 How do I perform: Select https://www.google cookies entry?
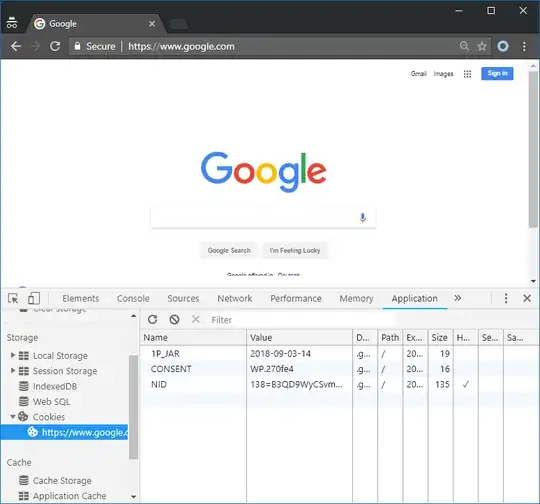click(64, 432)
